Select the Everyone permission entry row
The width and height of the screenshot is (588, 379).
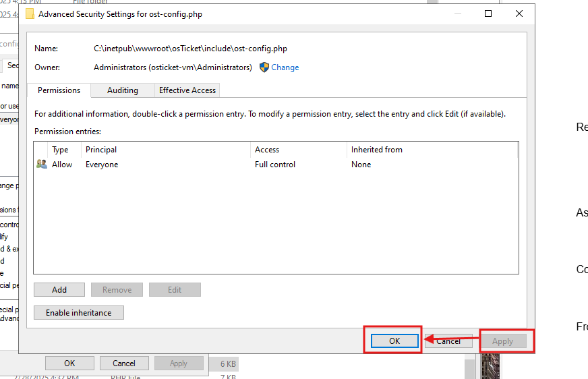point(276,164)
